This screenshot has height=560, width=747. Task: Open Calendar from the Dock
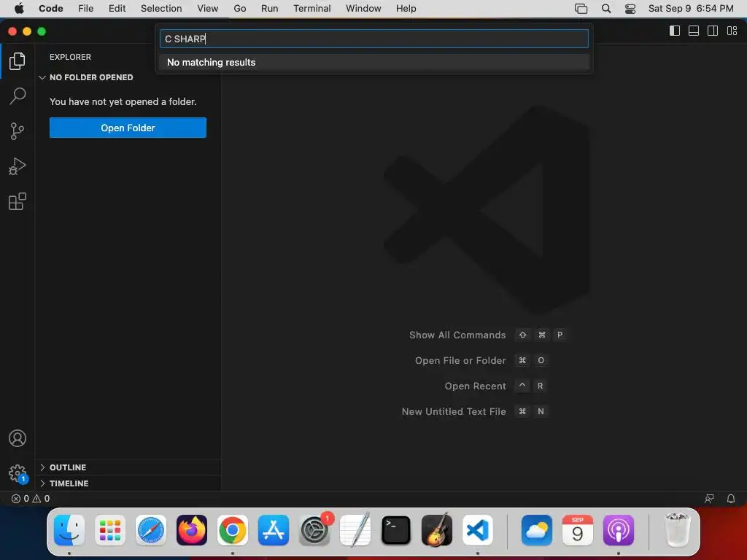click(578, 530)
